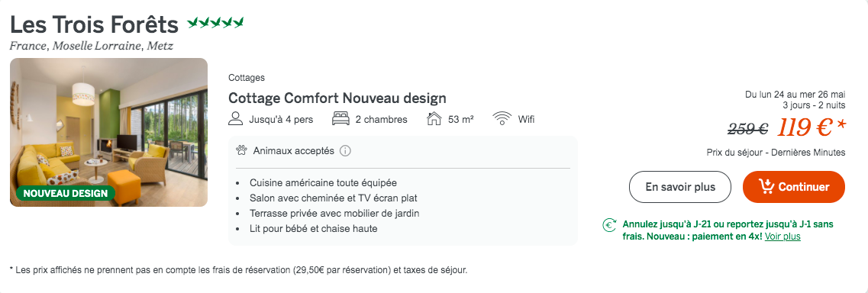868x293 pixels.
Task: Open the cottage living room photo
Action: (x=109, y=132)
